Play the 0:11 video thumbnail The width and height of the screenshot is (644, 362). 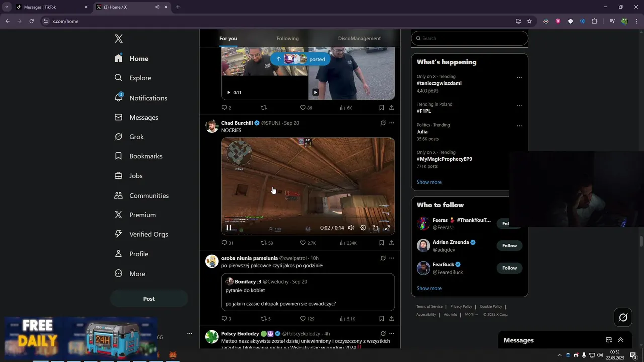[229, 92]
